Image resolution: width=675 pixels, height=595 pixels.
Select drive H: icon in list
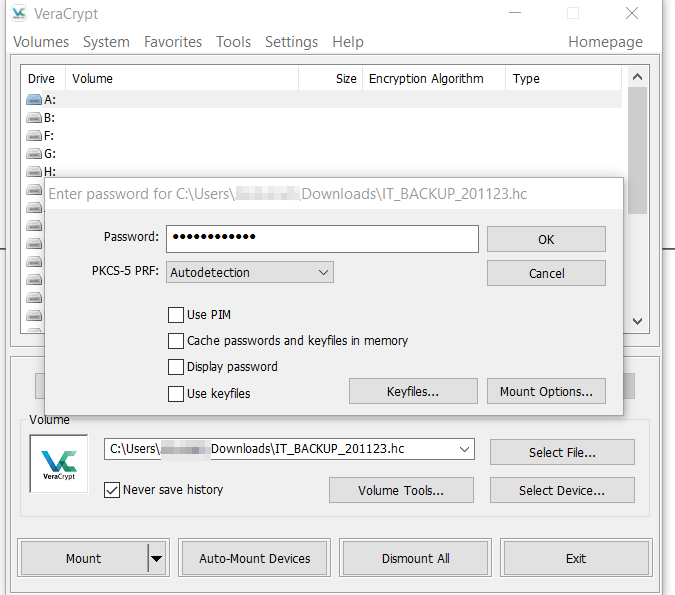tap(34, 171)
